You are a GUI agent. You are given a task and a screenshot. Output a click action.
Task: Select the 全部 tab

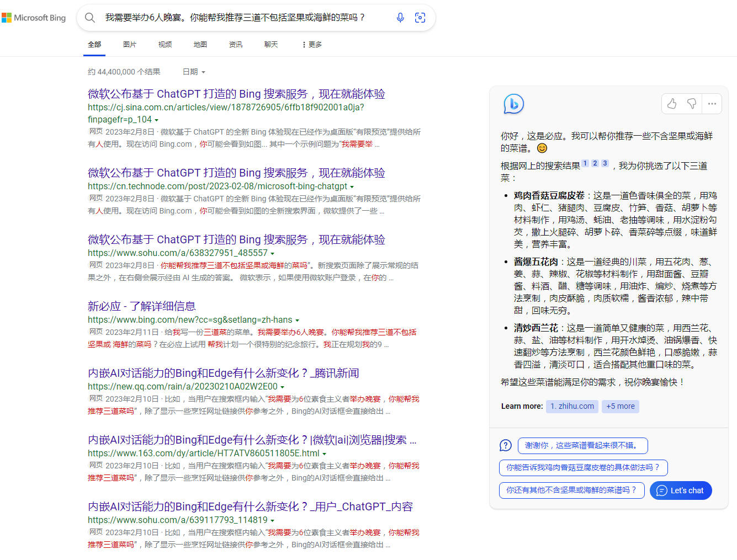(x=94, y=45)
